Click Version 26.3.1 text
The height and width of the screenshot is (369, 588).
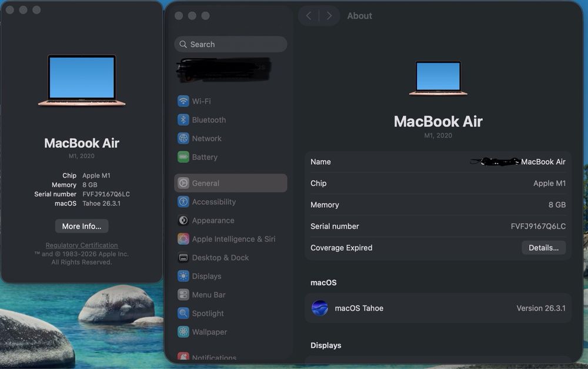click(x=541, y=308)
